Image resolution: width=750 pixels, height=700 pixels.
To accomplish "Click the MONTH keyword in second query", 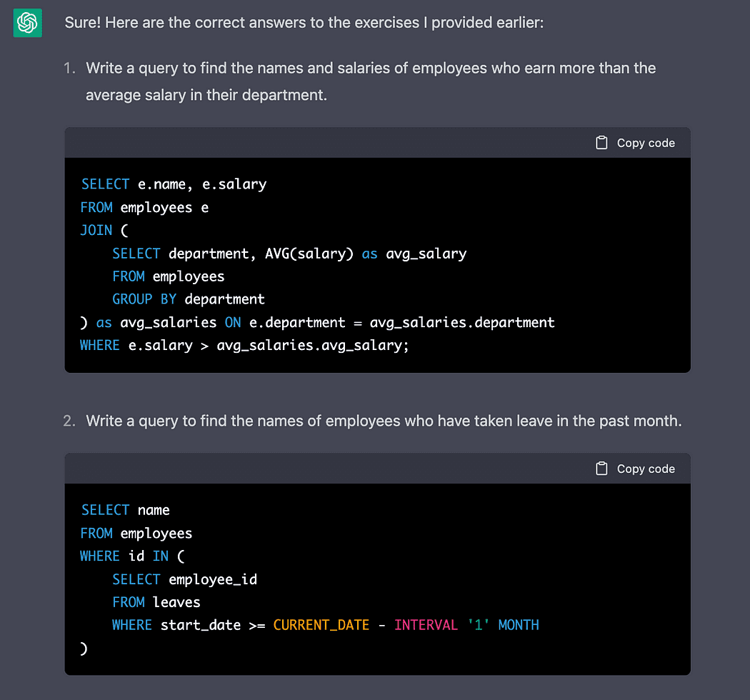I will [x=519, y=625].
